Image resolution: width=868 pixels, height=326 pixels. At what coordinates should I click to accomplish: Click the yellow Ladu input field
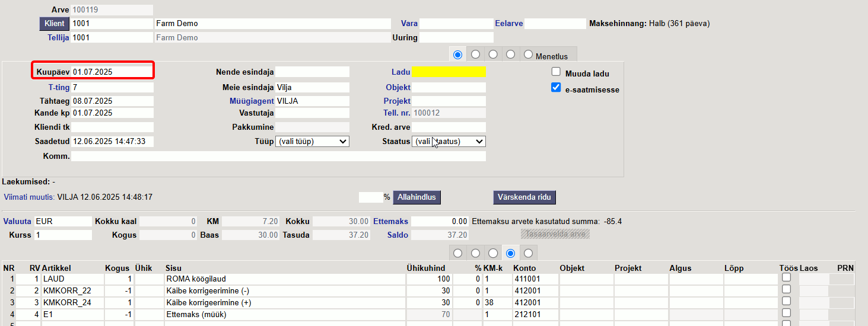click(x=449, y=72)
